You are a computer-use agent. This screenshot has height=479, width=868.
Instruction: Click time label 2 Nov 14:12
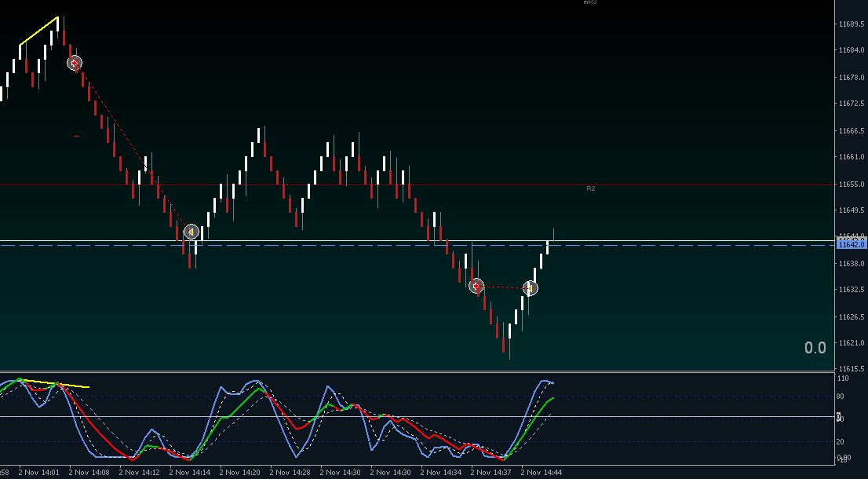[x=140, y=473]
